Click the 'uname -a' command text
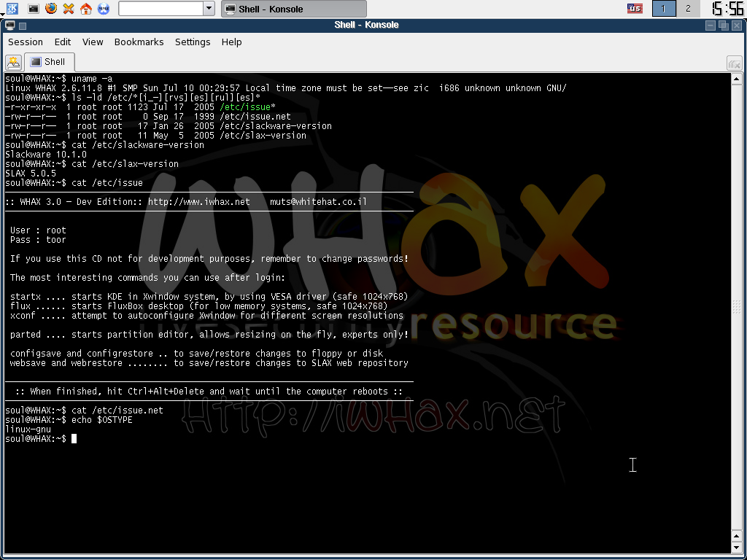 pos(92,79)
